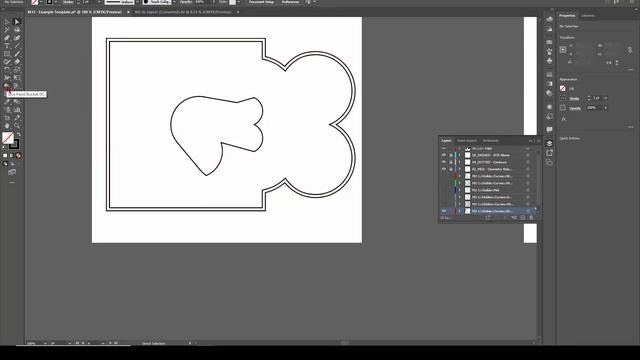
Task: Select the Lasso tool
Action: tap(17, 30)
